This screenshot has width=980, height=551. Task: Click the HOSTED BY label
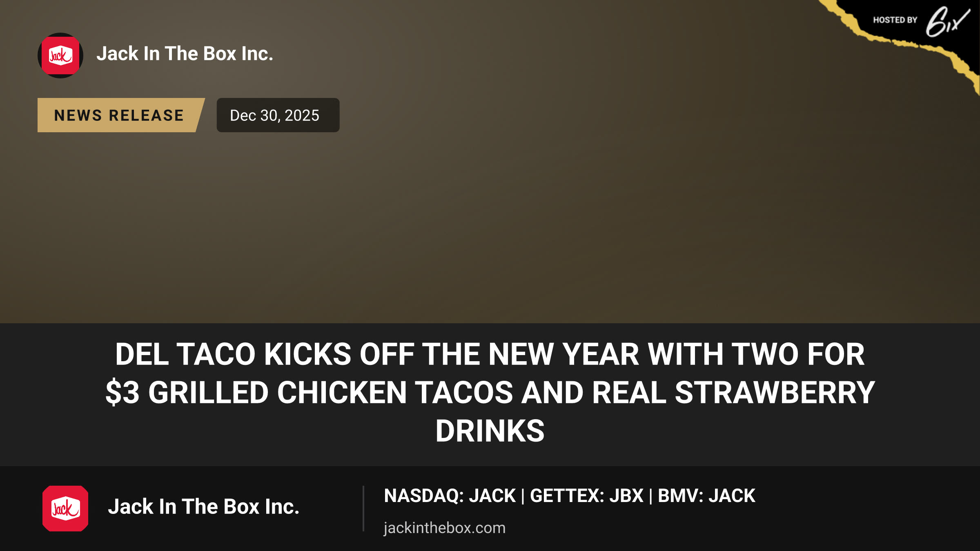(895, 20)
